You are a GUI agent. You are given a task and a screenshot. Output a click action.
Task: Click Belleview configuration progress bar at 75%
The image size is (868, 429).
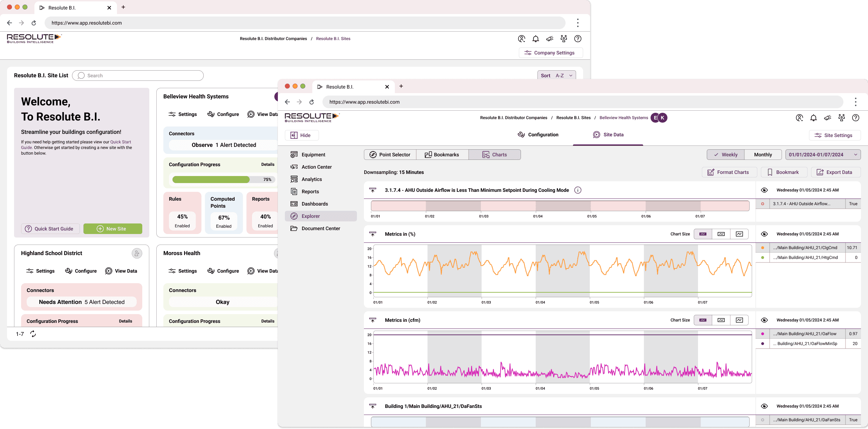(223, 180)
